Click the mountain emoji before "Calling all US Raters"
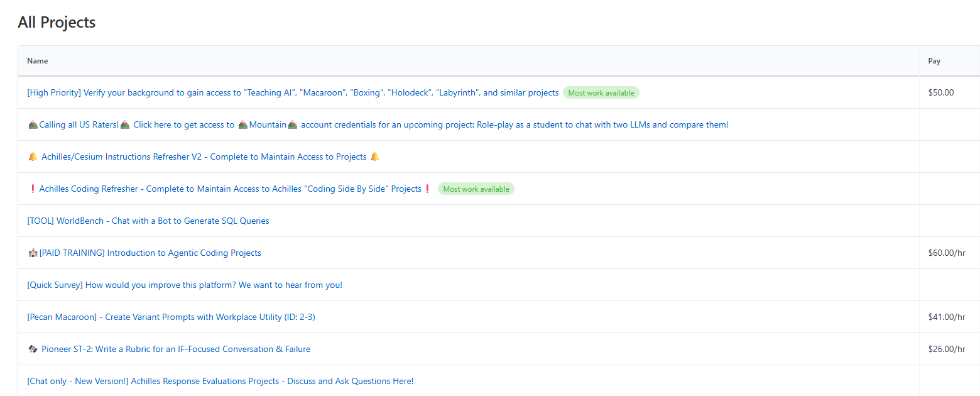 pos(33,124)
